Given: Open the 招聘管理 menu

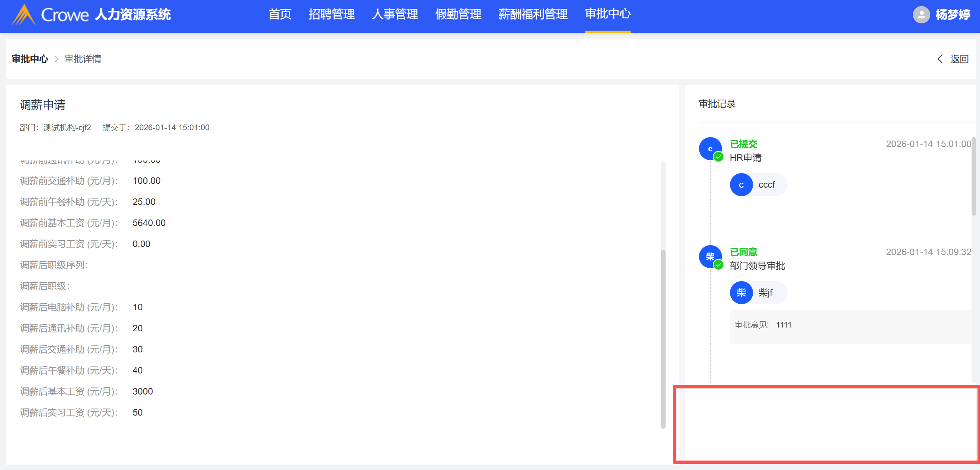Looking at the screenshot, I should [332, 15].
